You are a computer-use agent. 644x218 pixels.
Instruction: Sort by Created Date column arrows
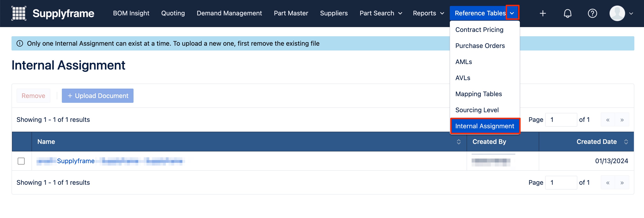point(626,142)
